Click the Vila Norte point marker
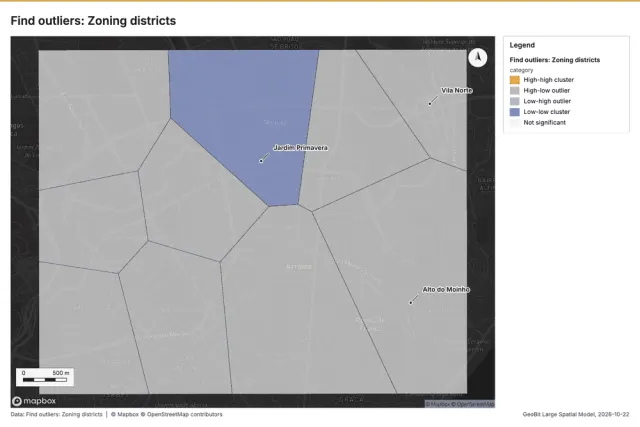Screen dimensions: 640x427 429,104
